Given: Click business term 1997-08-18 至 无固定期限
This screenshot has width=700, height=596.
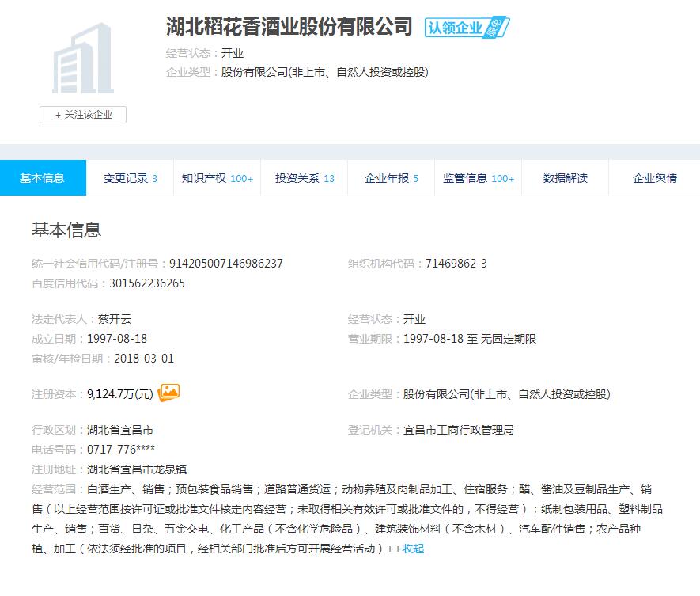Looking at the screenshot, I should coord(470,339).
